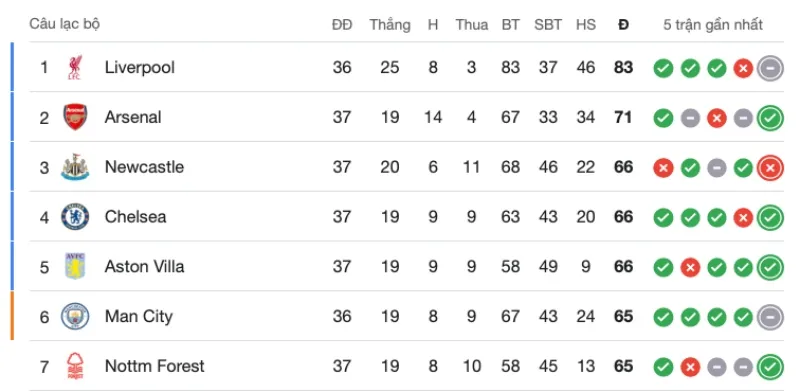Screen dimensions: 800x392
Task: Click the Aston Villa crest icon
Action: click(75, 266)
